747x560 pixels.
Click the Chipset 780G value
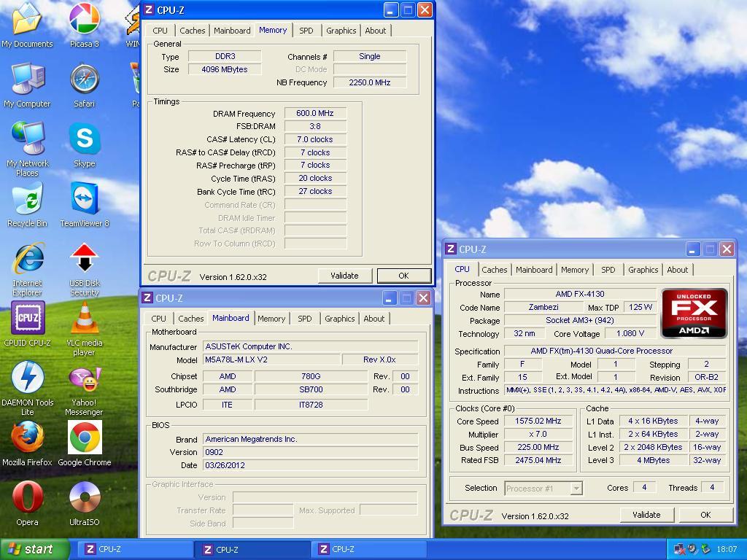click(311, 376)
